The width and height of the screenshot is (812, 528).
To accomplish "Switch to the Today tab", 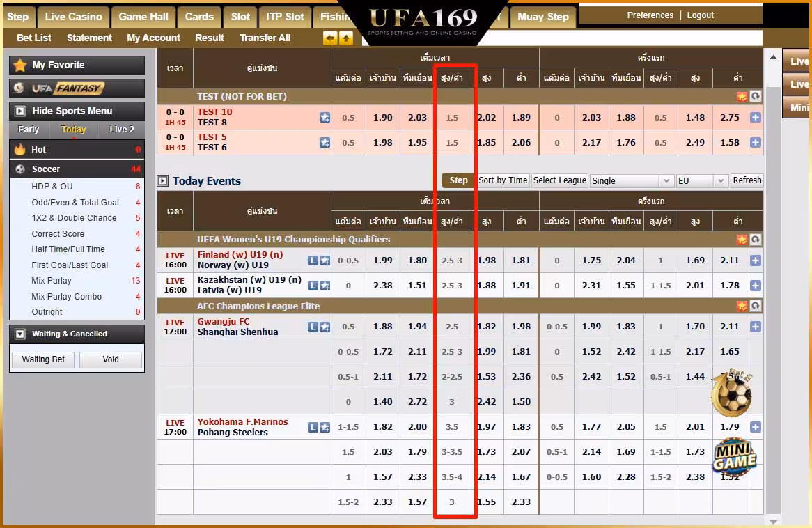I will [72, 129].
